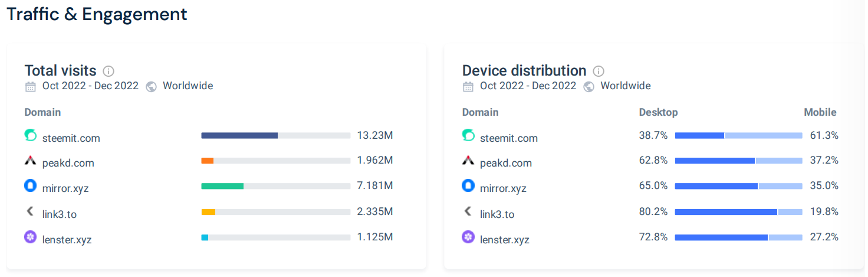Open the peakd.com link in Device distribution
868x277 pixels.
point(506,163)
